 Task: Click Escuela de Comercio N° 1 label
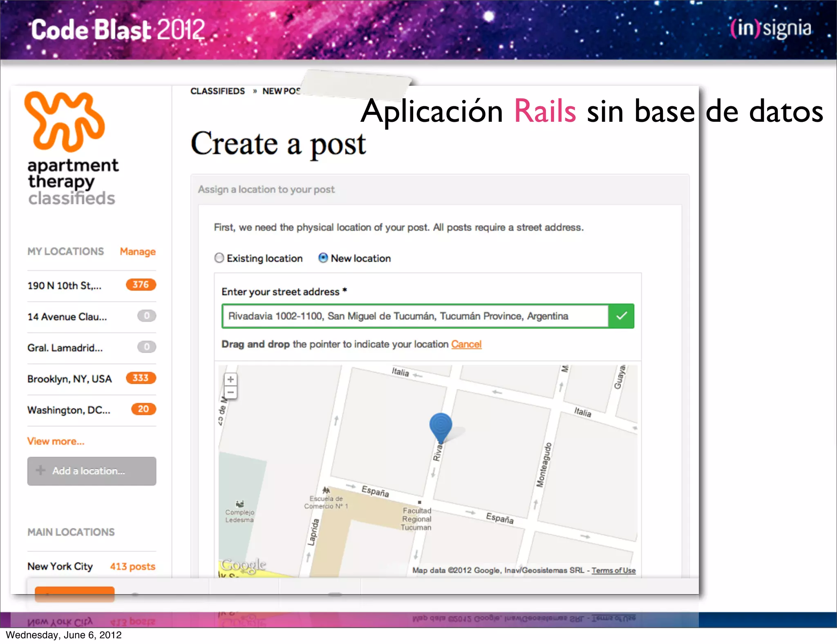pos(326,502)
